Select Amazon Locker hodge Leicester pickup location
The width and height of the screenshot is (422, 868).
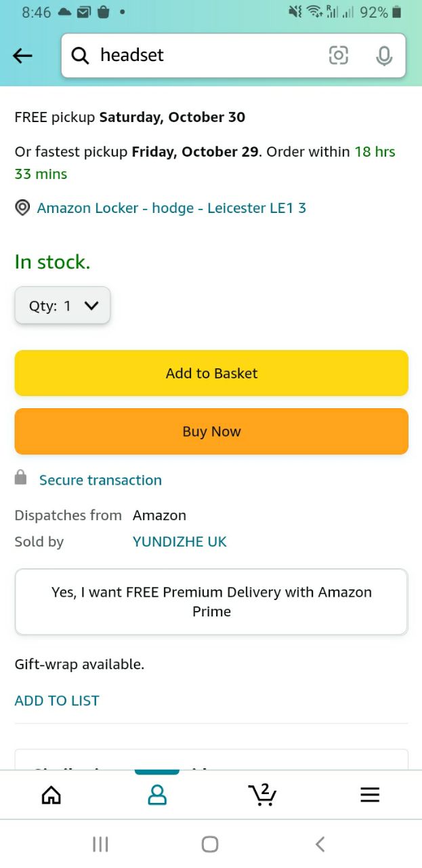[171, 208]
